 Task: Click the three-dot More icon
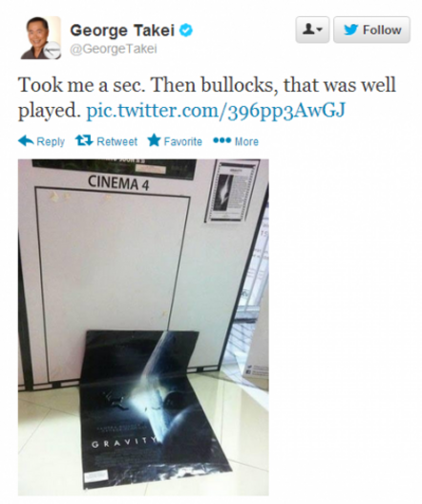click(222, 140)
